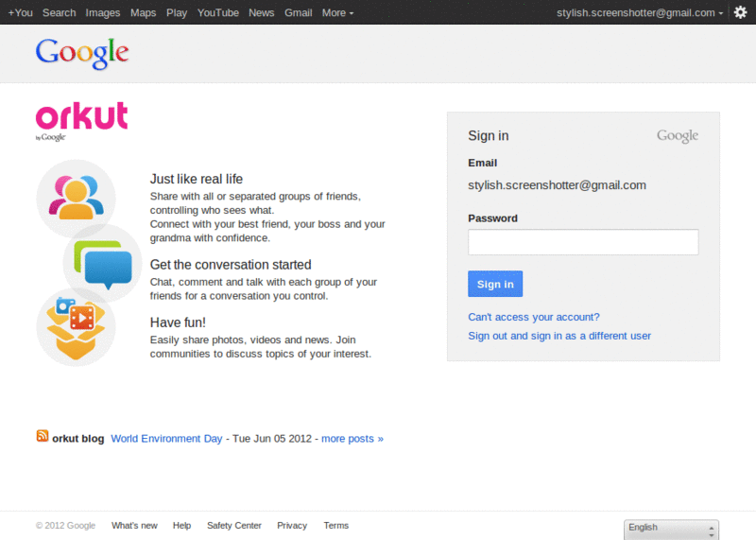Viewport: 756px width, 540px height.
Task: Click the "Sign in" heading text
Action: pyautogui.click(x=488, y=135)
